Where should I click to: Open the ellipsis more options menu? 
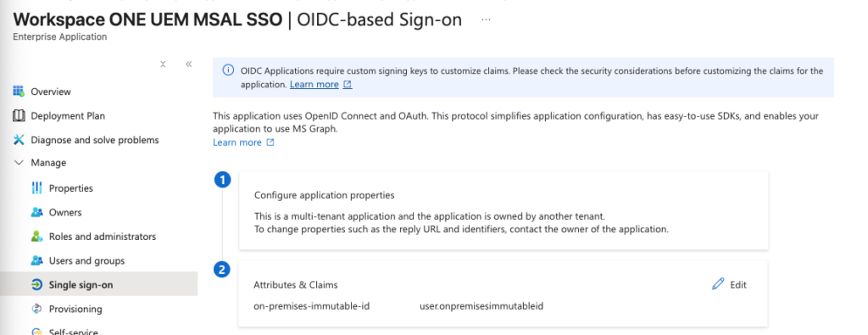click(486, 20)
